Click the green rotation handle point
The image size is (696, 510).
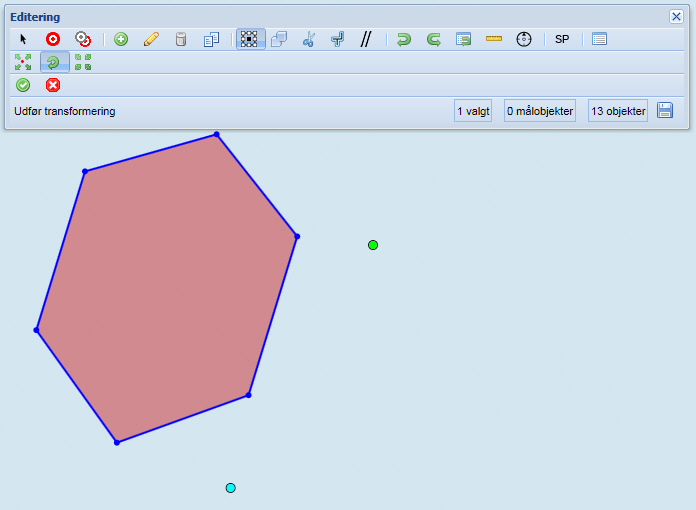click(x=373, y=245)
